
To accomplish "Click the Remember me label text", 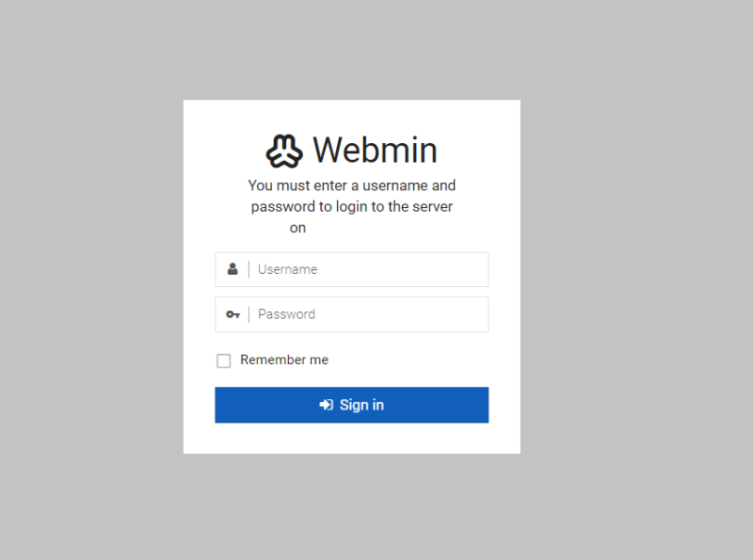I will point(283,360).
